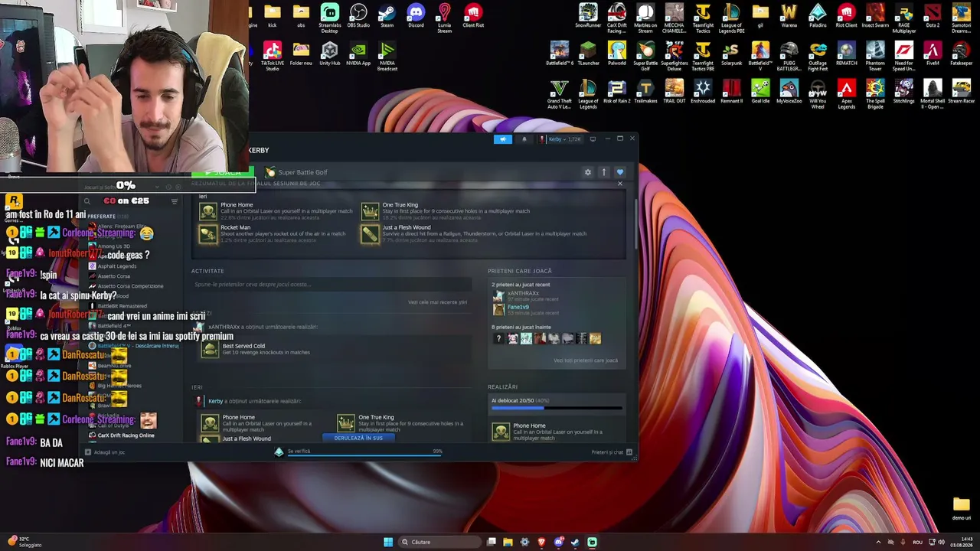Open the 'Vezi cele mai recente știri' link

pyautogui.click(x=437, y=302)
